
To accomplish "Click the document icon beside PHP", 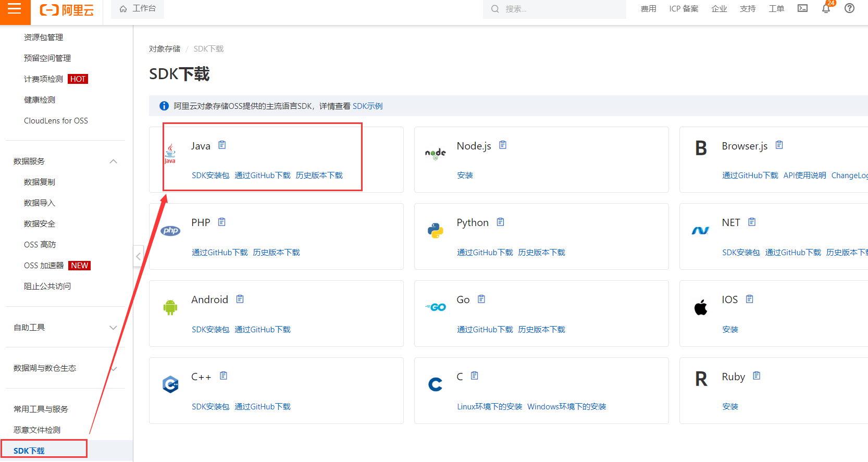I will (221, 222).
